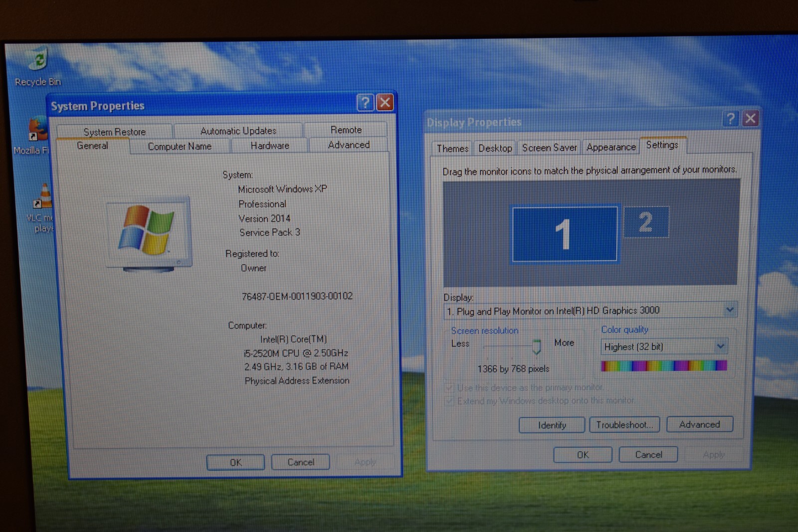The image size is (798, 532).
Task: Open the Appearance tab
Action: click(611, 147)
